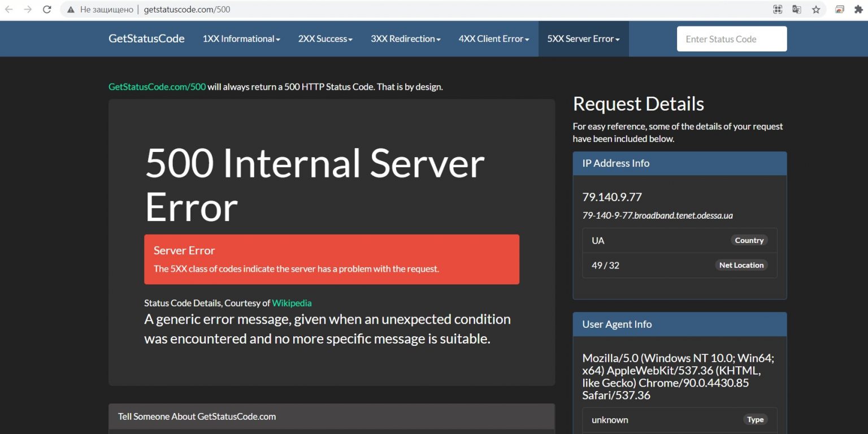Open the Extensions puzzle menu
Viewport: 868px width, 434px height.
pos(858,10)
